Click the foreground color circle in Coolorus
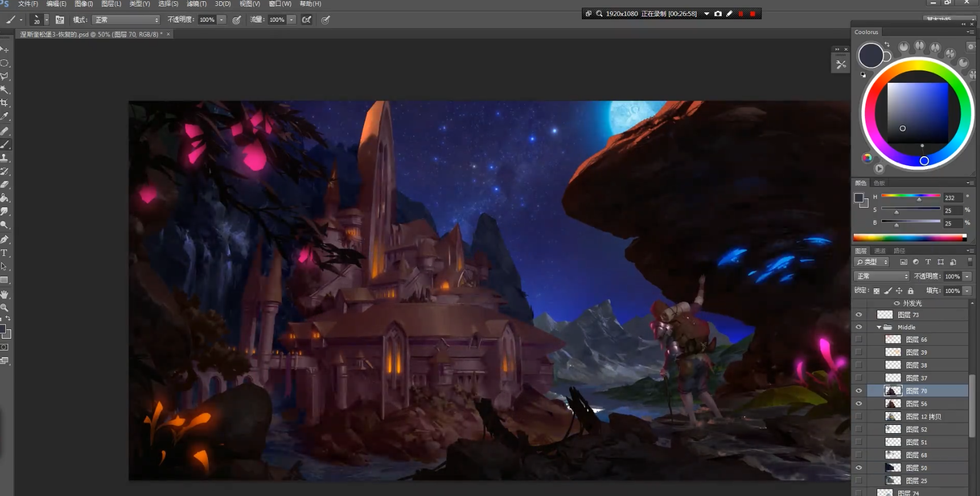 click(x=870, y=56)
